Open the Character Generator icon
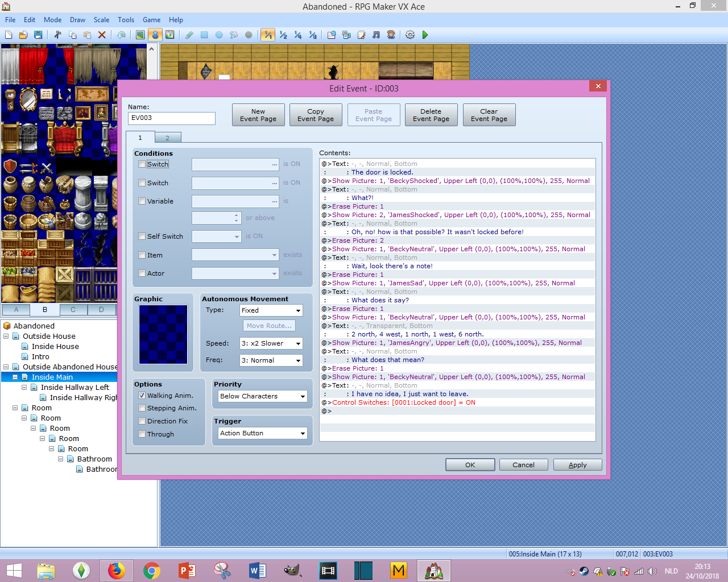This screenshot has width=728, height=582. [x=391, y=35]
